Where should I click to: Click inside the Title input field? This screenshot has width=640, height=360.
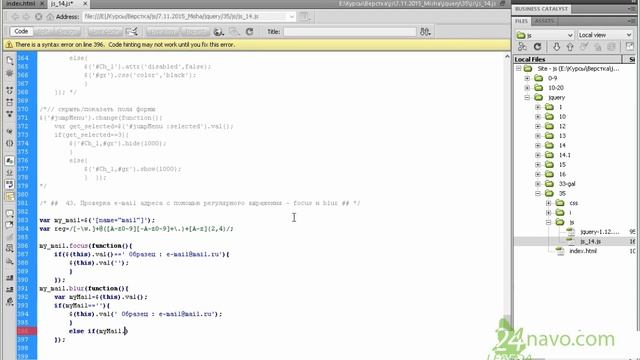tap(350, 32)
